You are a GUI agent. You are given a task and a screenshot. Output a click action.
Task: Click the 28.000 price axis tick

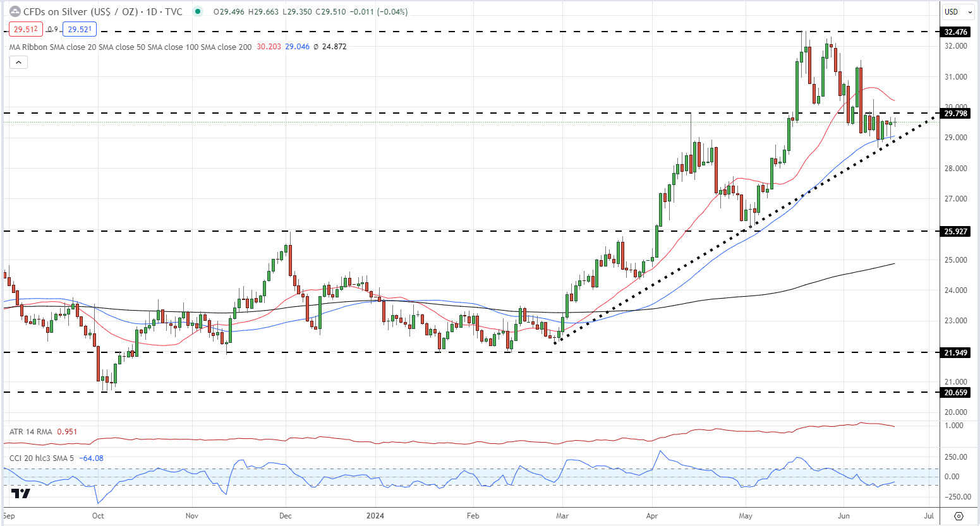(x=956, y=169)
